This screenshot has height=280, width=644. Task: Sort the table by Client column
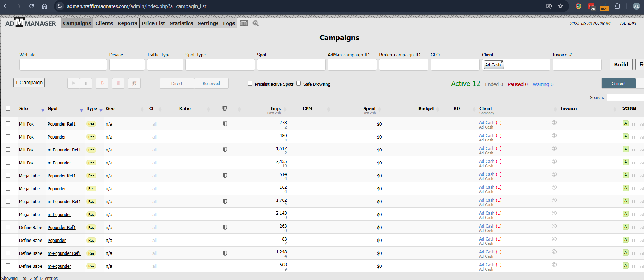point(486,109)
